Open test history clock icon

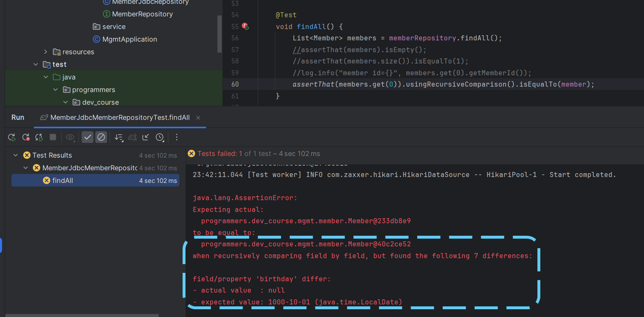160,137
